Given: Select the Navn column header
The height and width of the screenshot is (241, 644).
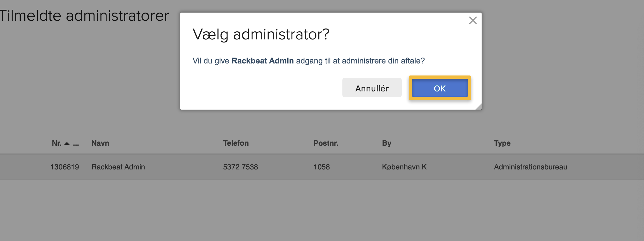Looking at the screenshot, I should point(100,143).
